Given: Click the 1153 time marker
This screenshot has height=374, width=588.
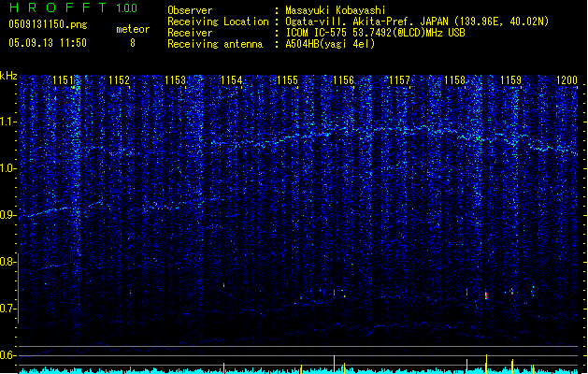Looking at the screenshot, I should tap(175, 81).
